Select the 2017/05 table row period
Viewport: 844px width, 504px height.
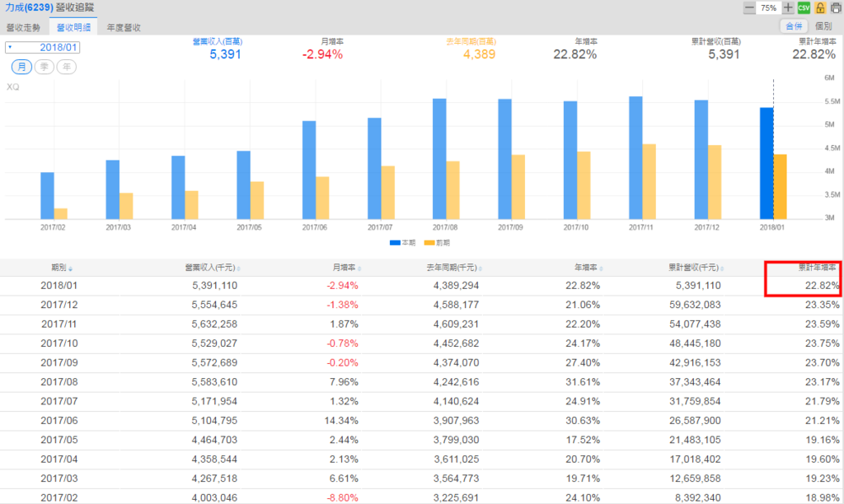point(59,440)
